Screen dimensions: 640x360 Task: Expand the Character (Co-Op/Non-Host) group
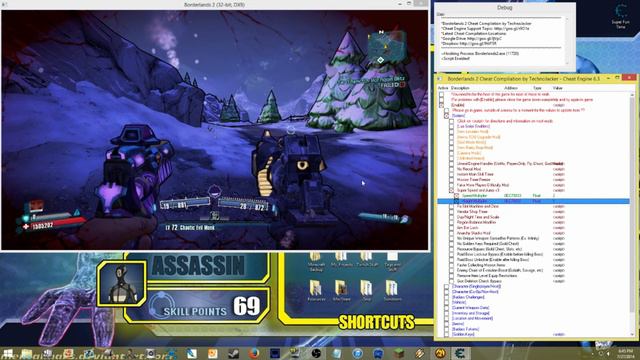pos(447,292)
